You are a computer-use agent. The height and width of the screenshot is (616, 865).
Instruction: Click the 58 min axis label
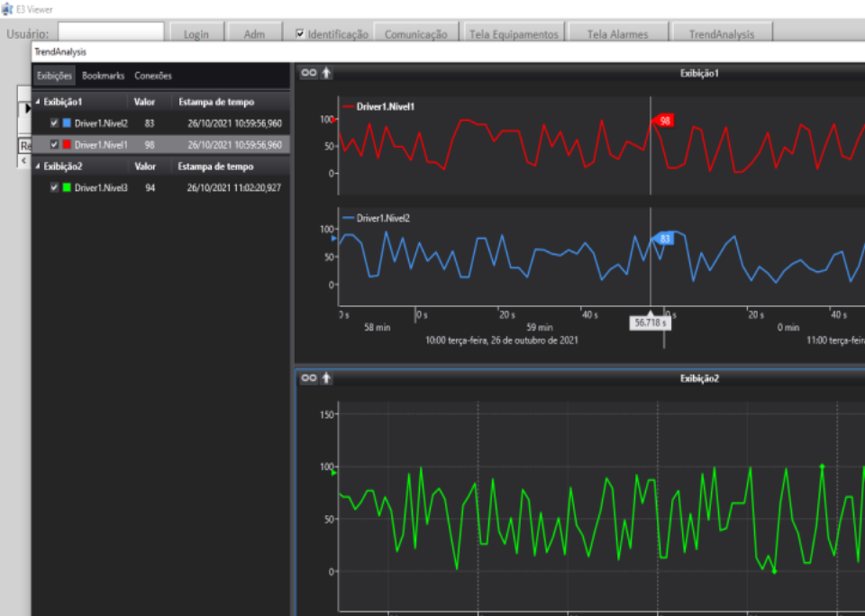click(378, 328)
